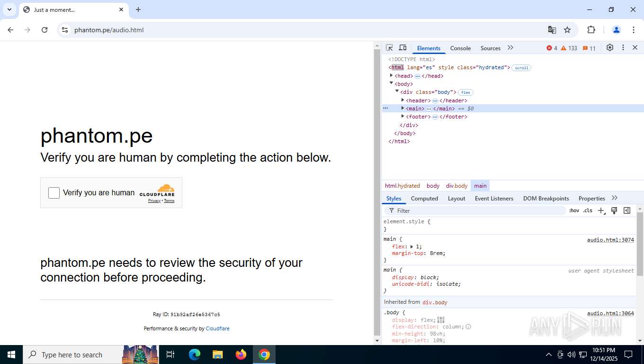Toggle the computed styles sidebar icon
This screenshot has width=644, height=364.
[627, 211]
